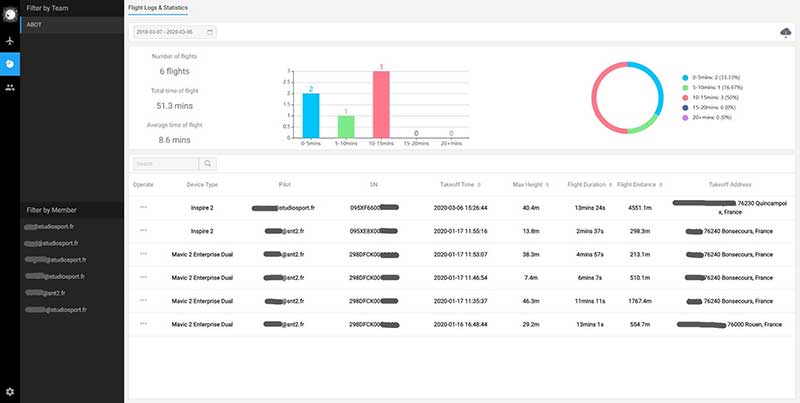Click the search magnifier button
Screen dimensions: 800x403
tap(208, 164)
